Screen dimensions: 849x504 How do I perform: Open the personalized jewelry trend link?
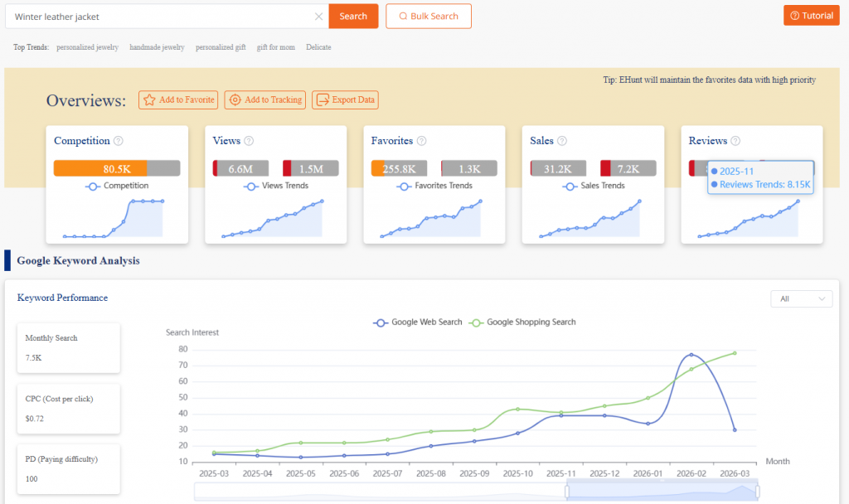pyautogui.click(x=87, y=47)
